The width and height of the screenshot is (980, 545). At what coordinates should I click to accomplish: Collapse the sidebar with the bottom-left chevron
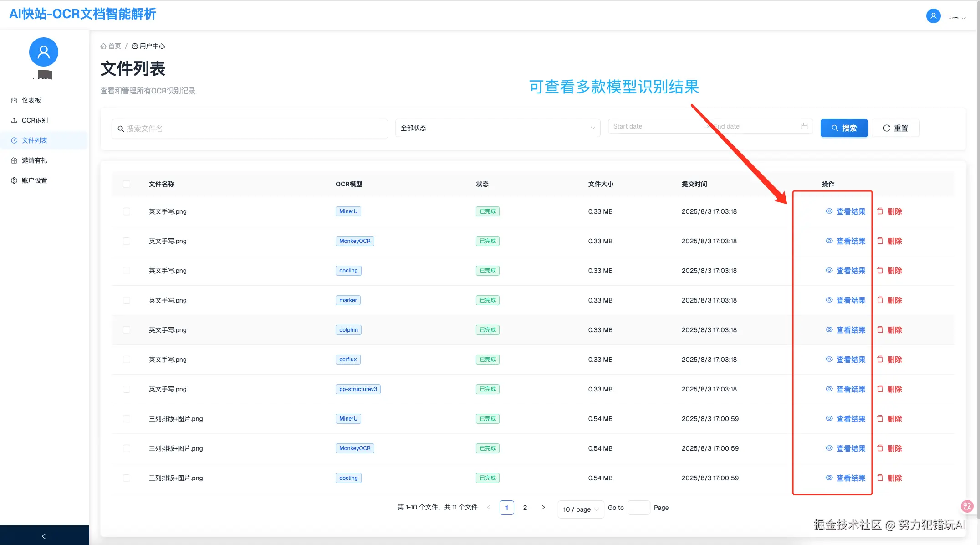click(44, 536)
